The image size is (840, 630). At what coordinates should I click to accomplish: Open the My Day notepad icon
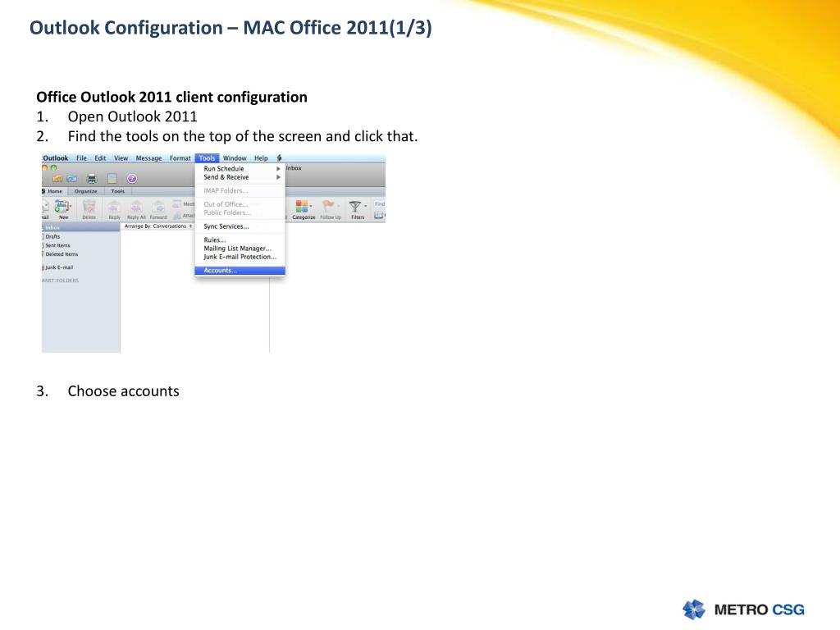pyautogui.click(x=112, y=178)
